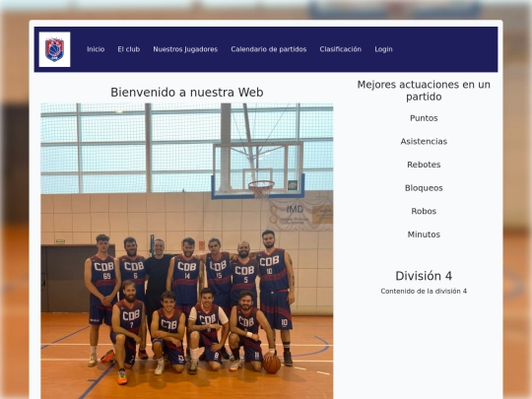The image size is (532, 399).
Task: Select Robos best performance
Action: click(424, 211)
